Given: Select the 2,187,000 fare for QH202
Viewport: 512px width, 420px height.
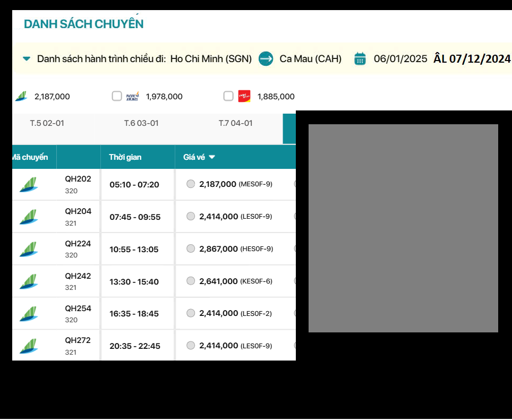Looking at the screenshot, I should point(191,184).
